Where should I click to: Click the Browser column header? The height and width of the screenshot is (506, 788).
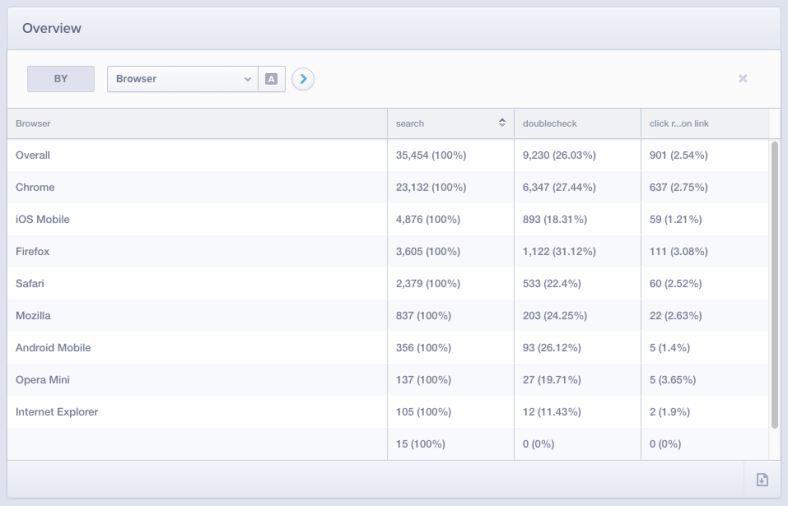click(34, 124)
